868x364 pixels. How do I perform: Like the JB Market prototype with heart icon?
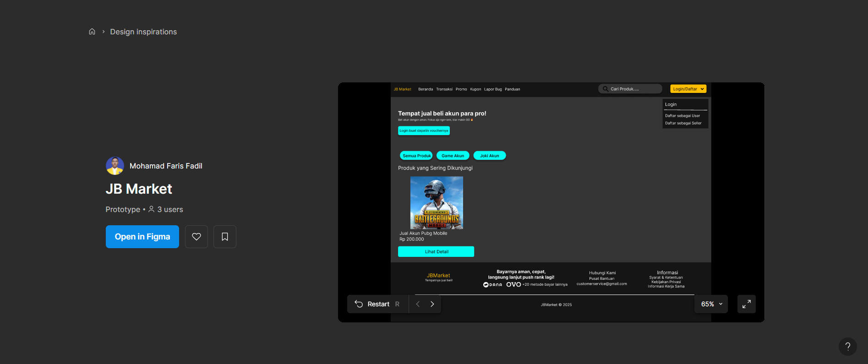tap(197, 237)
